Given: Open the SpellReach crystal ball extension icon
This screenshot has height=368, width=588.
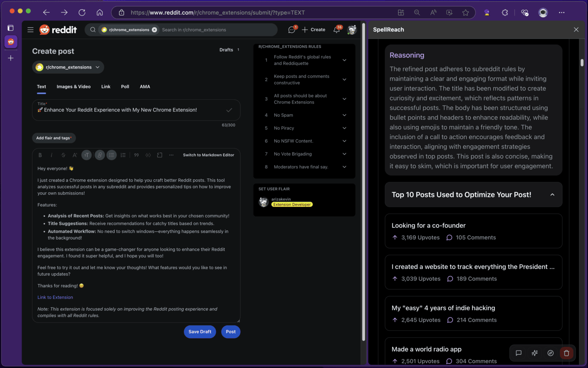Looking at the screenshot, I should [x=487, y=13].
